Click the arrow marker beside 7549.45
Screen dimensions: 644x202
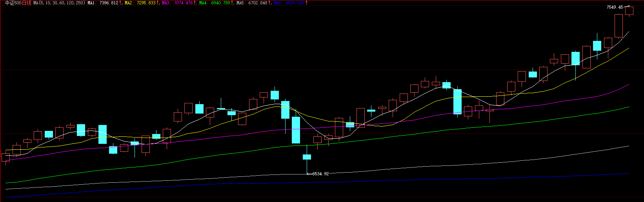[x=627, y=7]
